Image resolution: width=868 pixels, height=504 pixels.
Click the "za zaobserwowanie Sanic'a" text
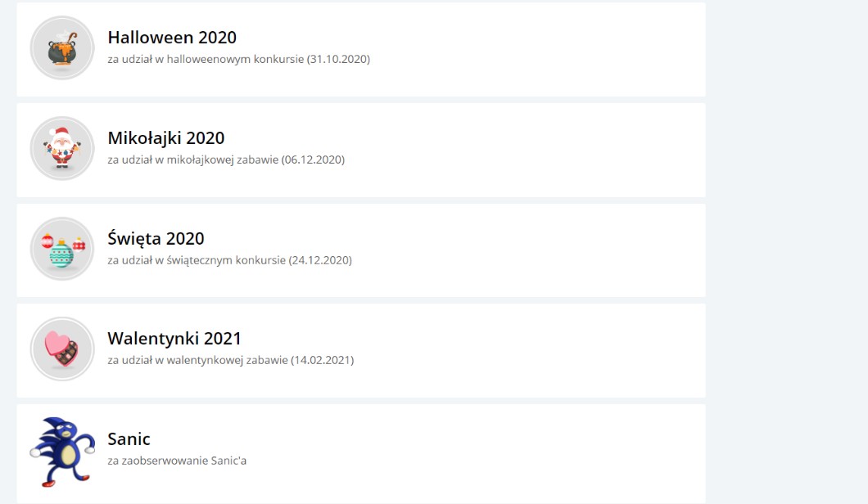177,461
